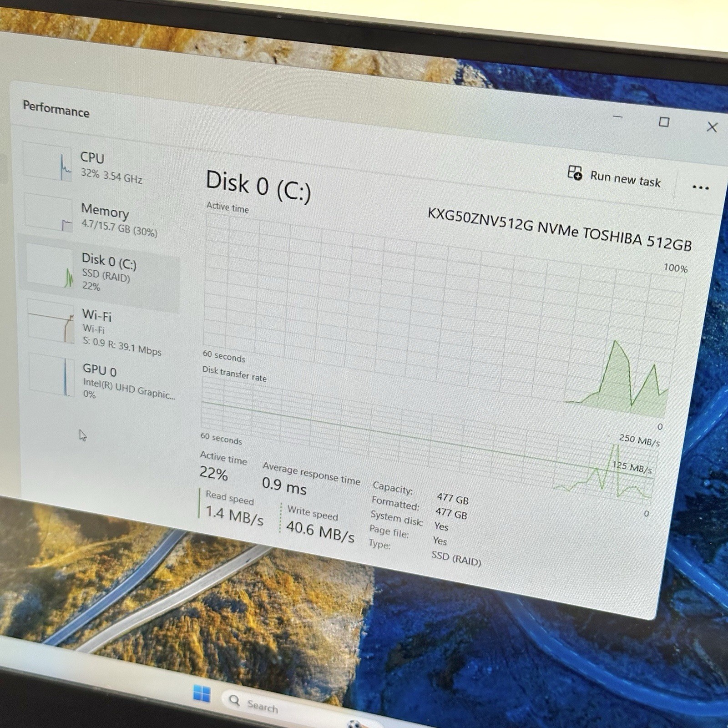Click the Formatted 477 GB value

pyautogui.click(x=451, y=513)
